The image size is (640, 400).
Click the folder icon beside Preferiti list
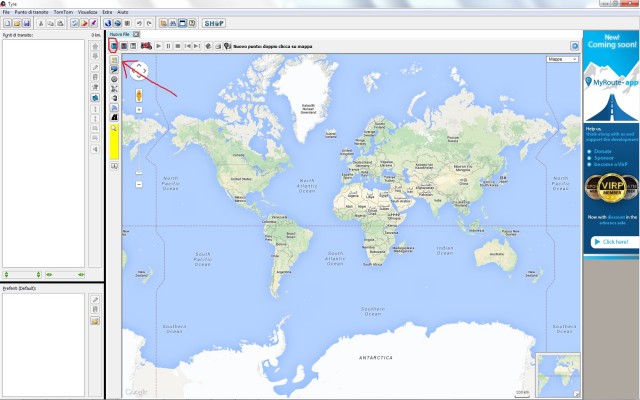[95, 321]
